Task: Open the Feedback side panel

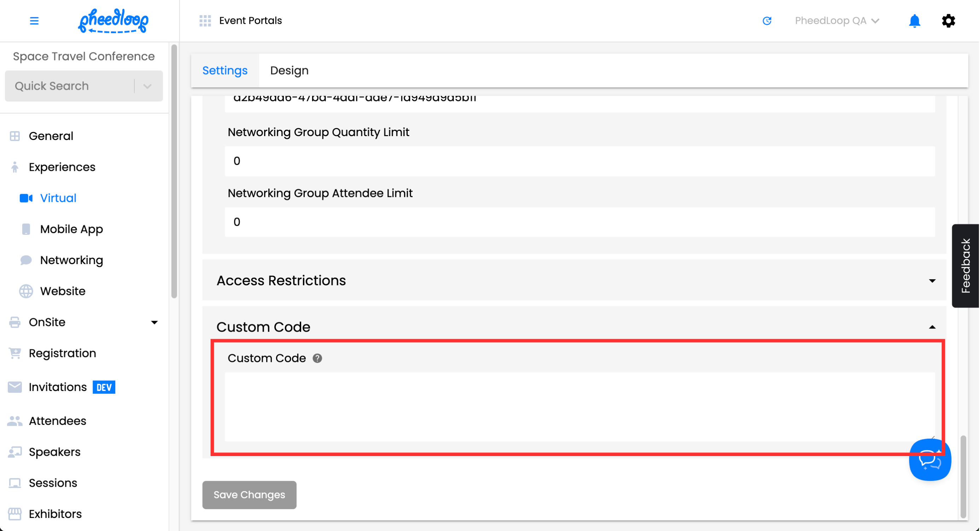Action: pos(965,265)
